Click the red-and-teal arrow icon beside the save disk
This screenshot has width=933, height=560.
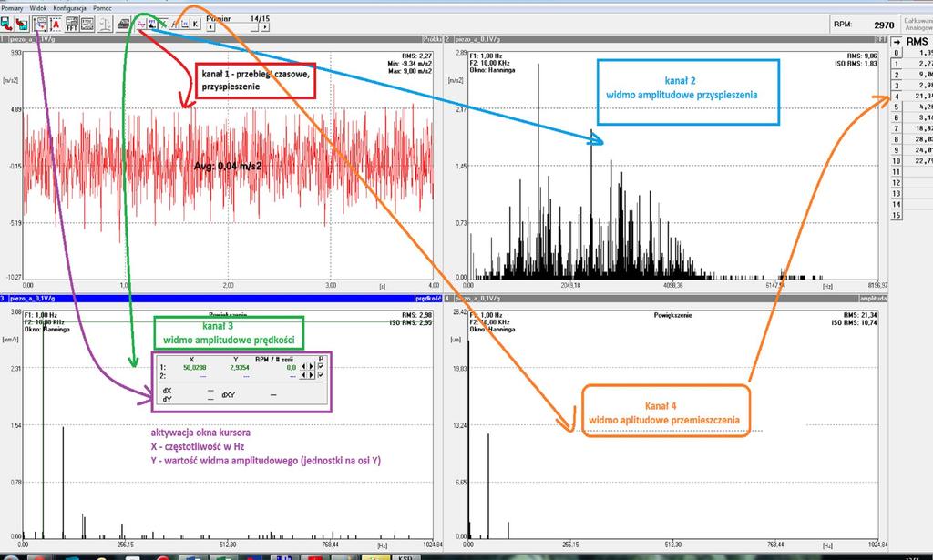(22, 24)
